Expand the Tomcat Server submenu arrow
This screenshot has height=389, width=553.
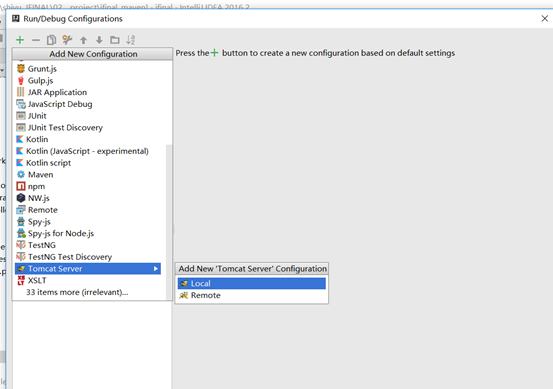coord(156,269)
